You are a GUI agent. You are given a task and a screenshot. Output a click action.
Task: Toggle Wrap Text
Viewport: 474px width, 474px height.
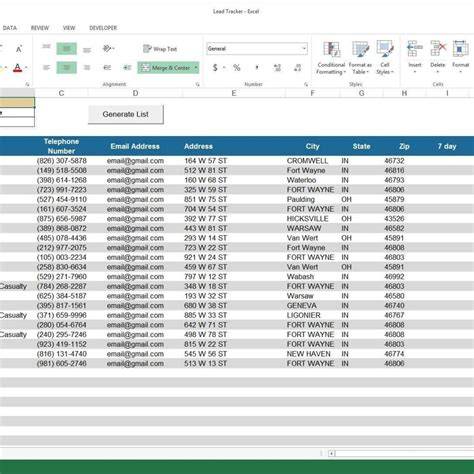[x=160, y=49]
